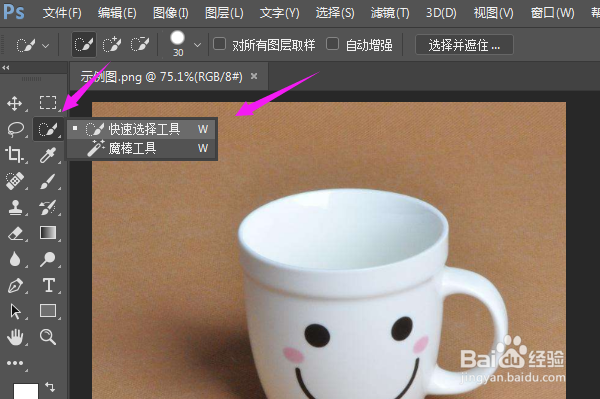Viewport: 600px width, 399px height.
Task: Select the Zoom tool
Action: (x=48, y=337)
